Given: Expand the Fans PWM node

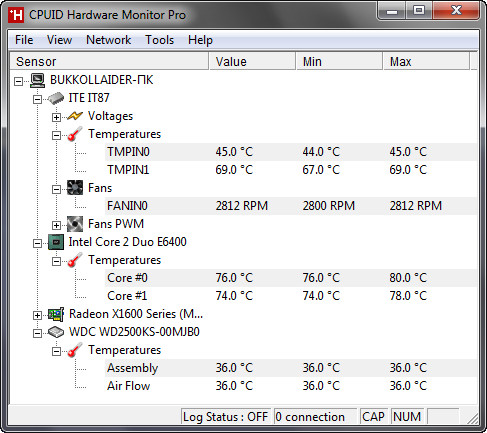Looking at the screenshot, I should click(56, 225).
